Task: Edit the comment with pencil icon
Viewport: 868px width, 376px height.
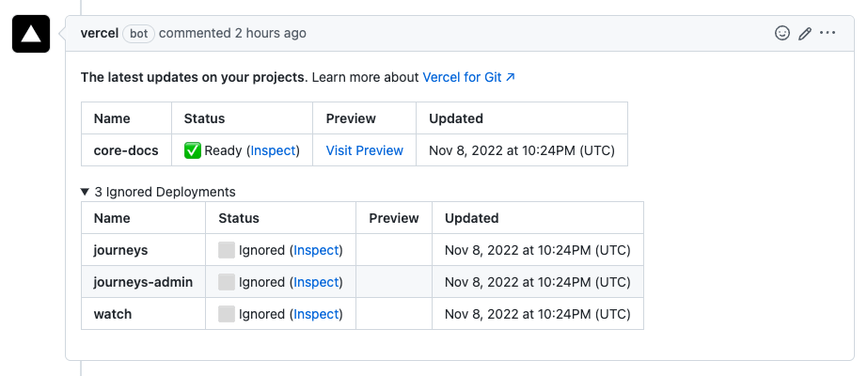Action: click(805, 33)
